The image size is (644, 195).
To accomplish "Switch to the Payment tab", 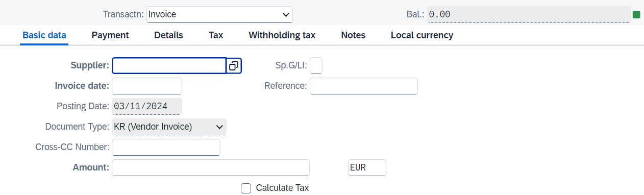I will click(110, 35).
